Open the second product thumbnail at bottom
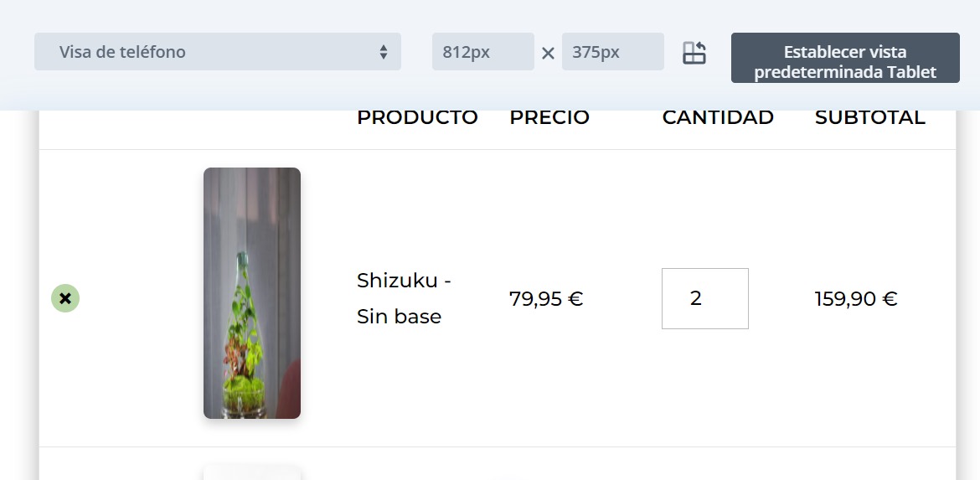980x480 pixels. (252, 472)
